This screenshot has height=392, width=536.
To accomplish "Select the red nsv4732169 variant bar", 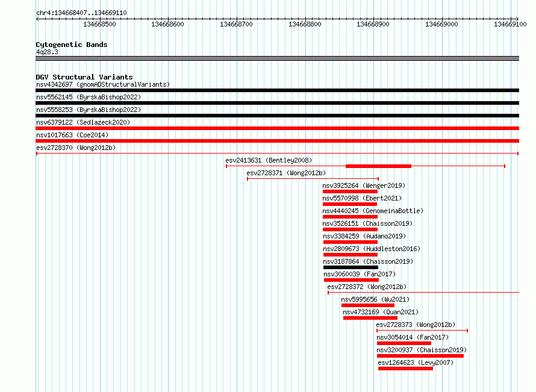I will [370, 318].
